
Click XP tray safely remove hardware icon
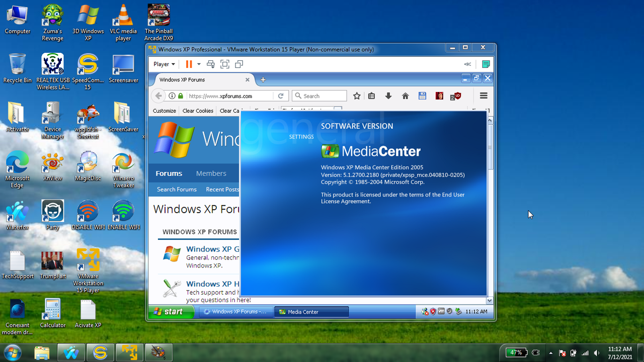(x=458, y=312)
